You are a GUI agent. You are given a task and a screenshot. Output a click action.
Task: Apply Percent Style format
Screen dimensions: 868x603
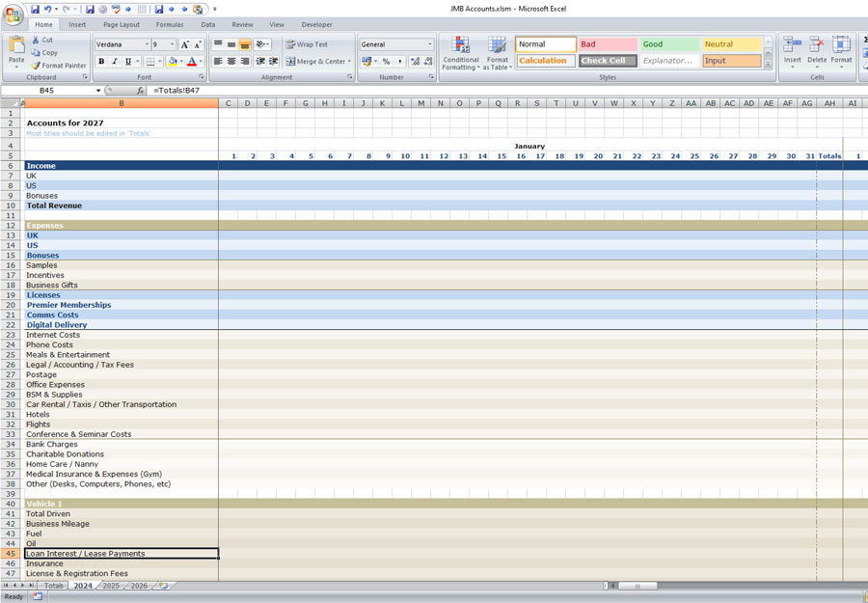point(386,62)
